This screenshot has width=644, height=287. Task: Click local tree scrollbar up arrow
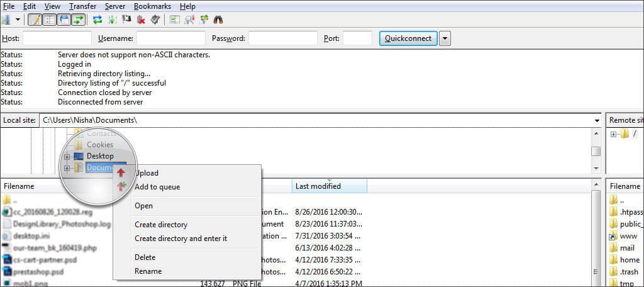[596, 133]
